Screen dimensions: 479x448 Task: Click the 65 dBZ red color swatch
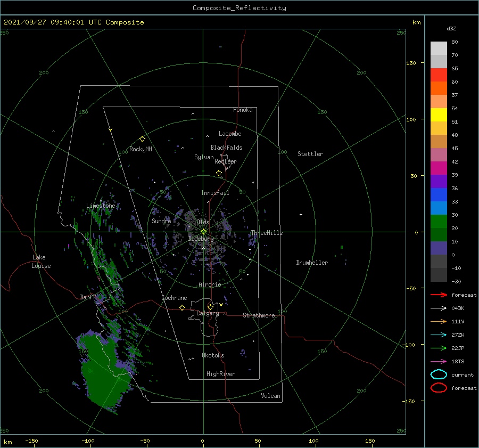439,75
